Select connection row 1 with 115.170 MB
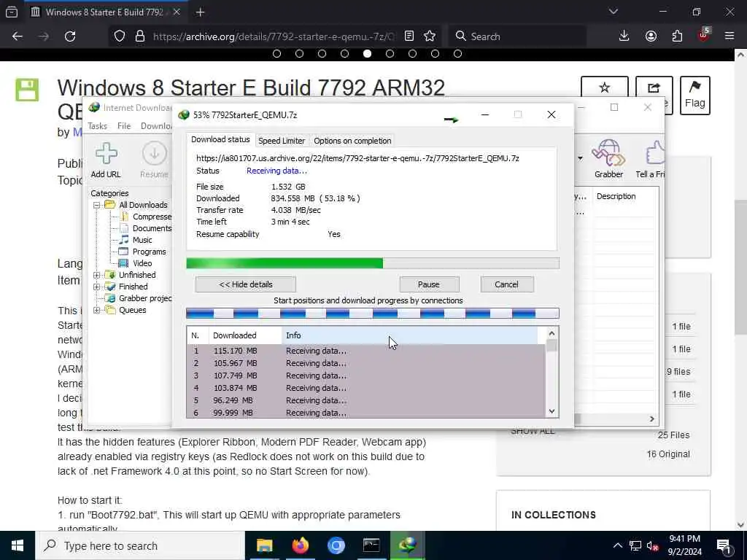This screenshot has height=560, width=747. coord(366,351)
